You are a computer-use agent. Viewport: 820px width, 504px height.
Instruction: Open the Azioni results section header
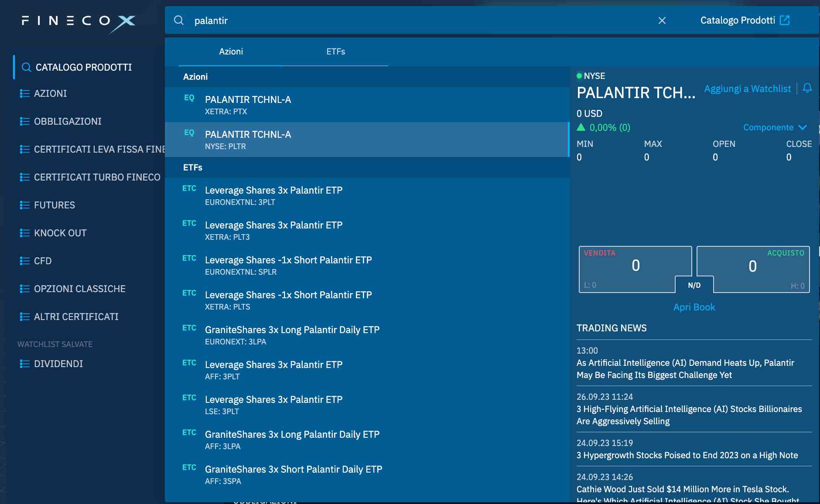pos(195,77)
